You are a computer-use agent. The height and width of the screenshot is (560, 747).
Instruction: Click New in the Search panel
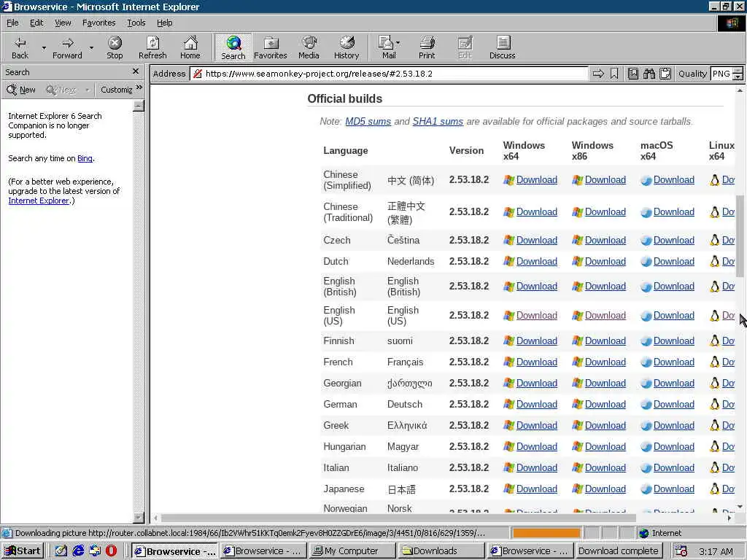click(x=21, y=90)
